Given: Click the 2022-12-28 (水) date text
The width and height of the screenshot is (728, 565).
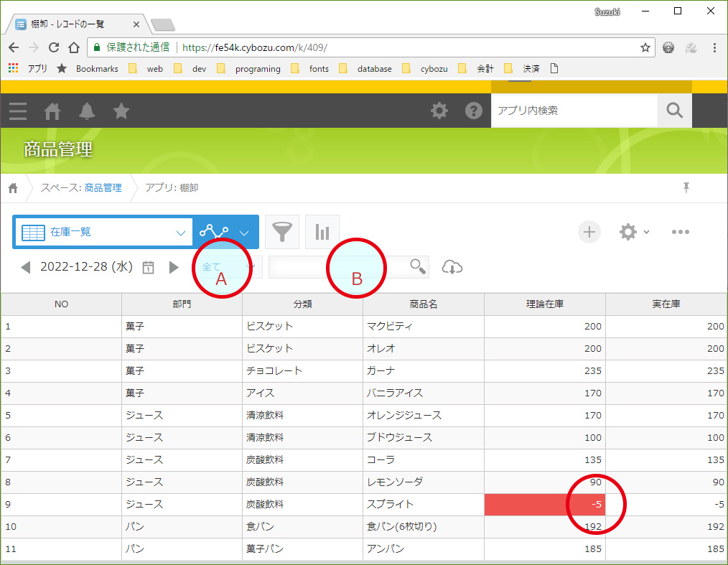Looking at the screenshot, I should tap(86, 267).
